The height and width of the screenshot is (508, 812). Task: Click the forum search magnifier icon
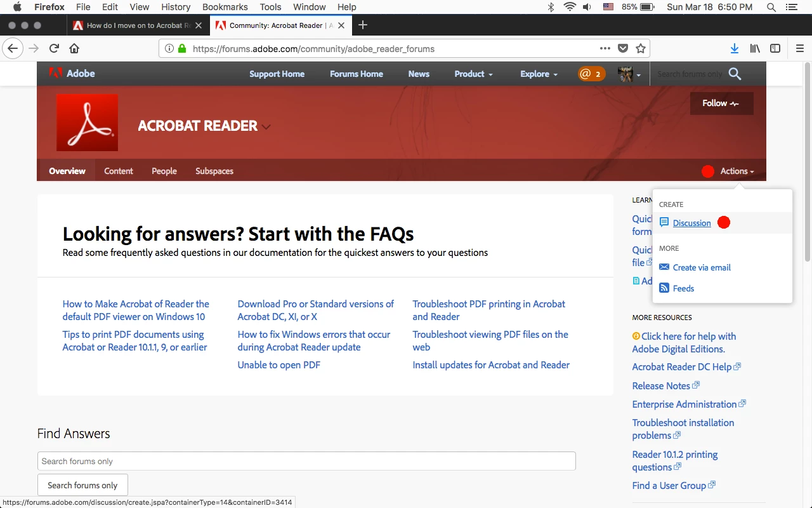click(735, 74)
